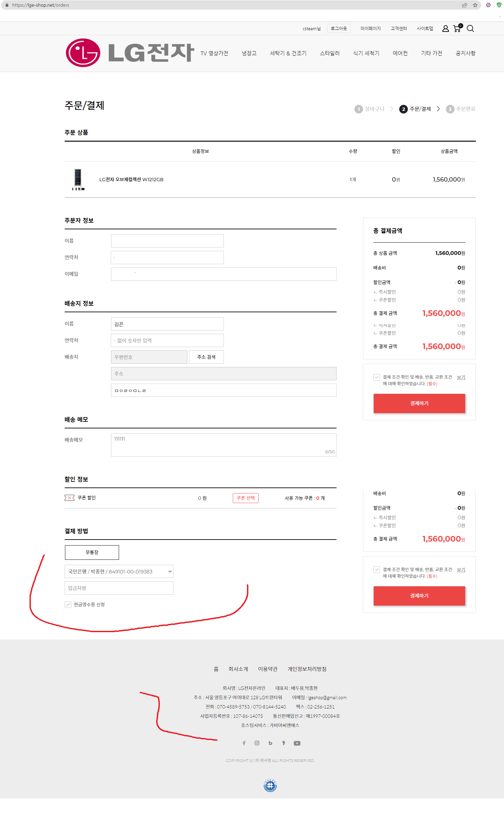Viewport: 504px width, 813px height.
Task: Click the 로그아웃 button
Action: pyautogui.click(x=339, y=29)
